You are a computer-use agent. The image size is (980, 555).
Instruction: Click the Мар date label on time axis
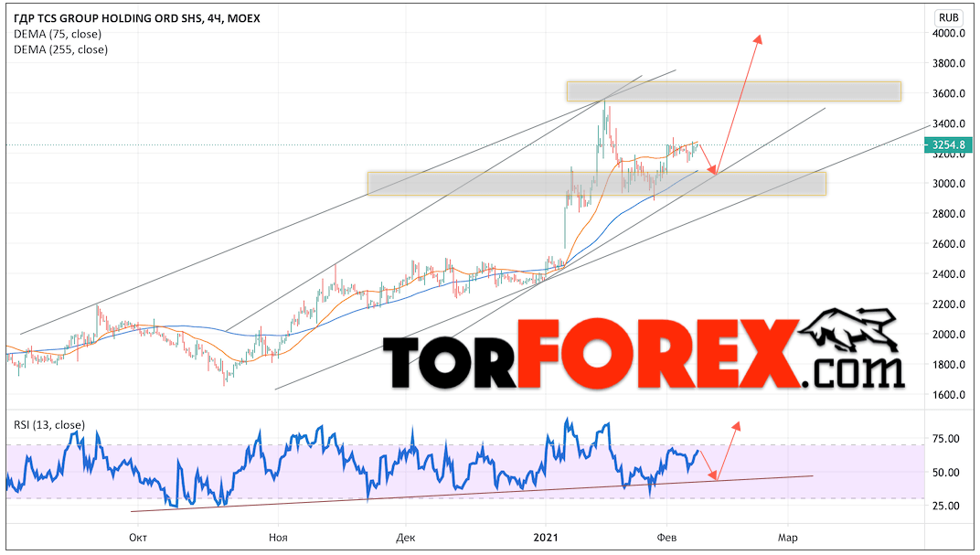point(787,538)
